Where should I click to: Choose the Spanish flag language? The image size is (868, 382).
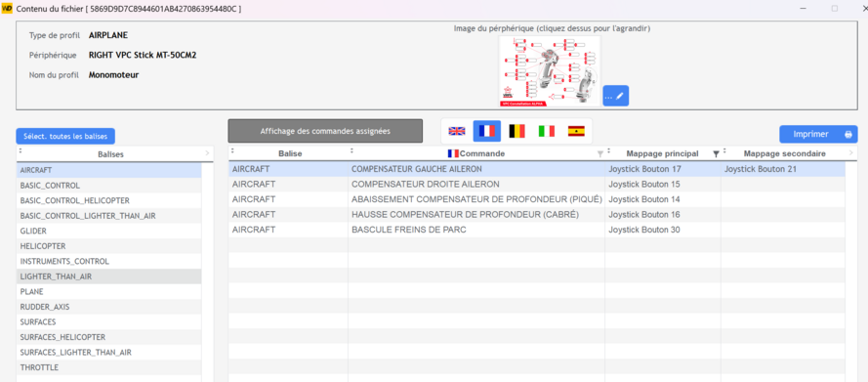576,131
